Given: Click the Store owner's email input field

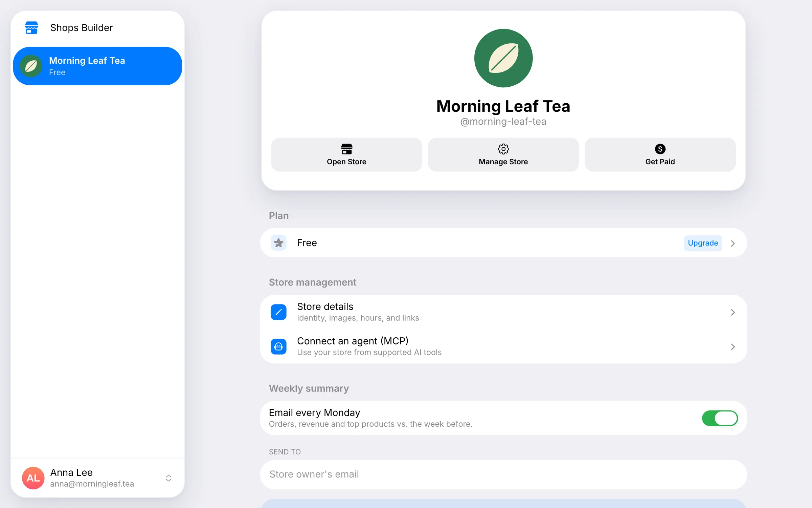Looking at the screenshot, I should 503,474.
